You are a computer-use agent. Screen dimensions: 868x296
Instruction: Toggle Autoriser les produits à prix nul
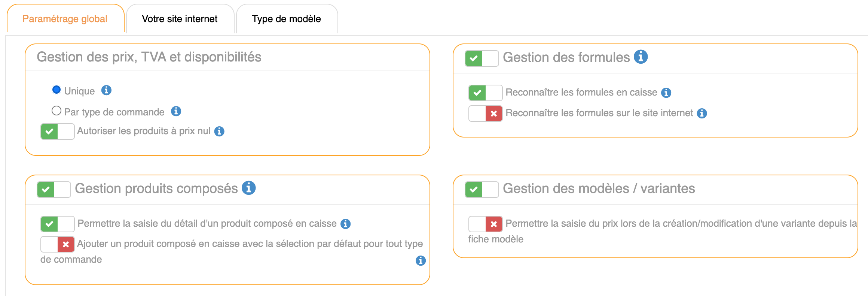(58, 132)
